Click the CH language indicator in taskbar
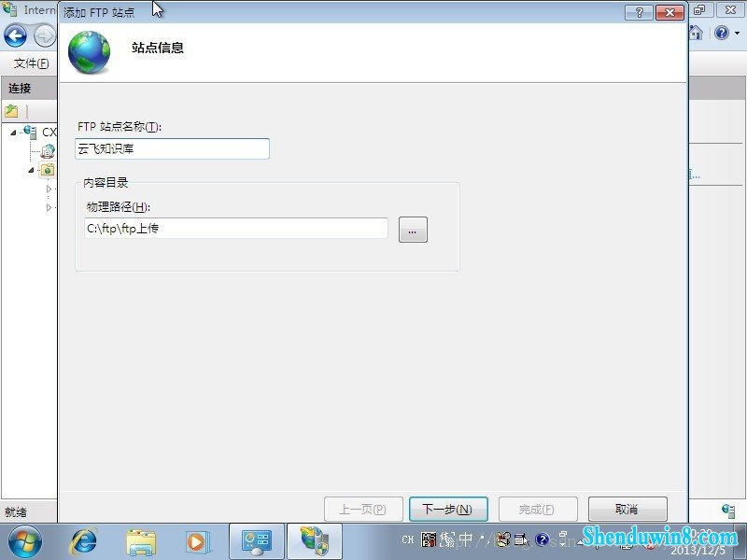Viewport: 747px width, 560px height. (408, 539)
